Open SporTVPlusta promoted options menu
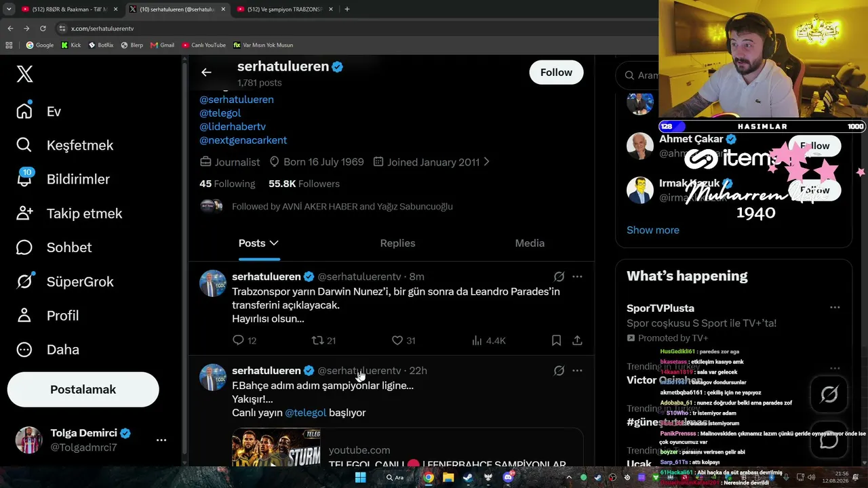Screen dimensions: 868x488 coord(835,308)
